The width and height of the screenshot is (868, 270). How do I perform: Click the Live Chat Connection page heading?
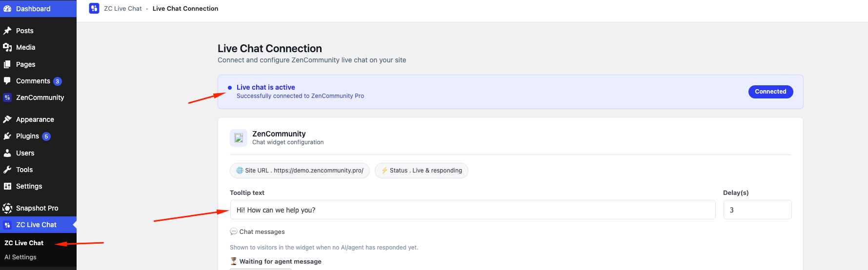270,48
